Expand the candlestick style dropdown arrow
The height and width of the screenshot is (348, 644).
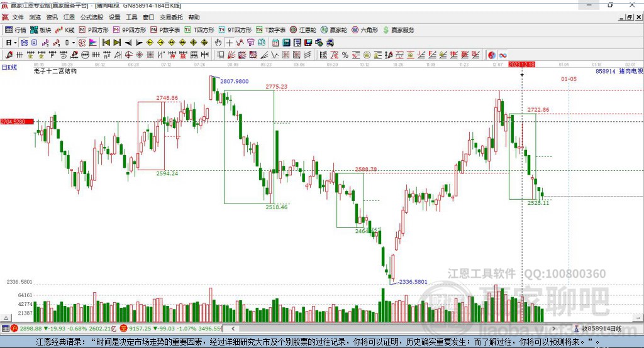pos(74,43)
